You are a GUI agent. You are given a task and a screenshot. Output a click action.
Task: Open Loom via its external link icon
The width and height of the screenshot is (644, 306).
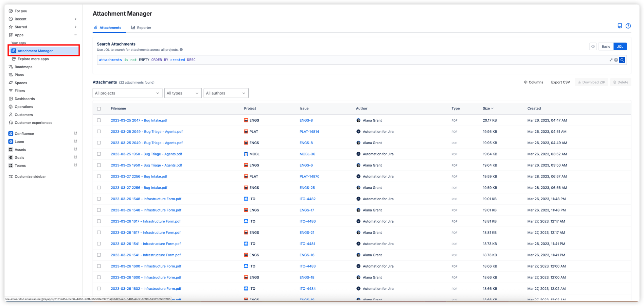pos(75,141)
